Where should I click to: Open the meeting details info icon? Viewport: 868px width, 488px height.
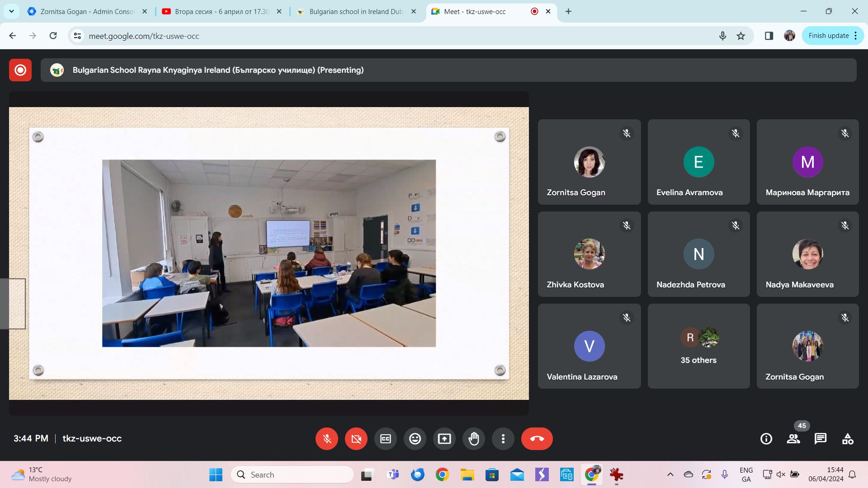pyautogui.click(x=766, y=439)
